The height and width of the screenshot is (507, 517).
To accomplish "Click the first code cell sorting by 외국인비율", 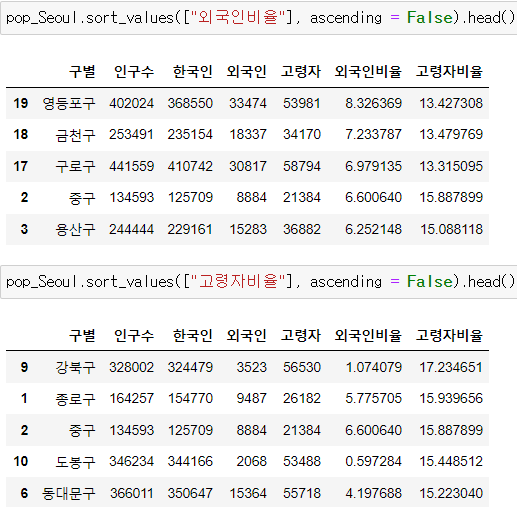I will [259, 18].
